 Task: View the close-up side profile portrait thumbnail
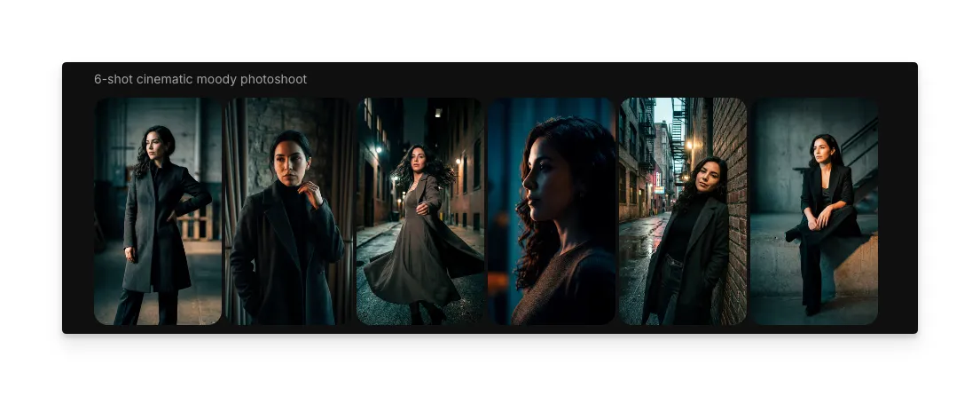(552, 210)
